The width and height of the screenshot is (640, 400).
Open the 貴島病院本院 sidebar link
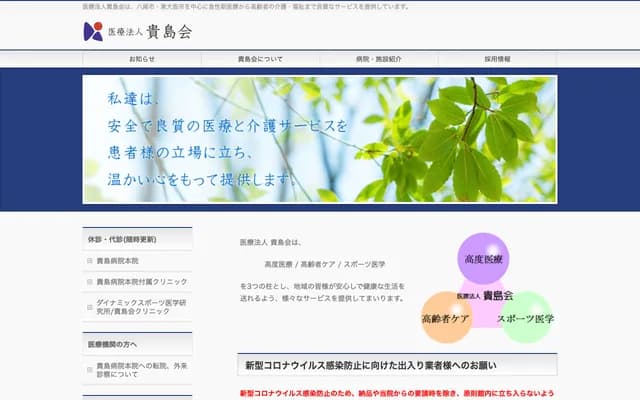coord(118,261)
